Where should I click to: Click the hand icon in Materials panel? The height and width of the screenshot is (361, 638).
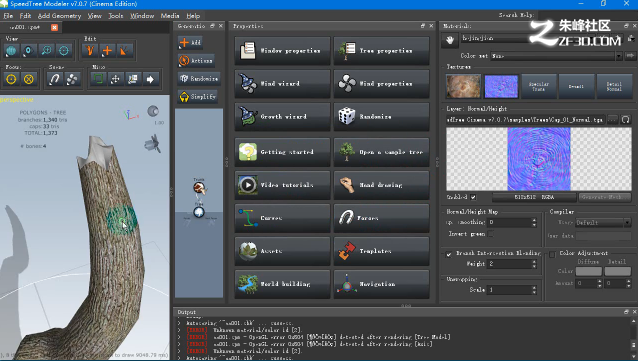[450, 40]
